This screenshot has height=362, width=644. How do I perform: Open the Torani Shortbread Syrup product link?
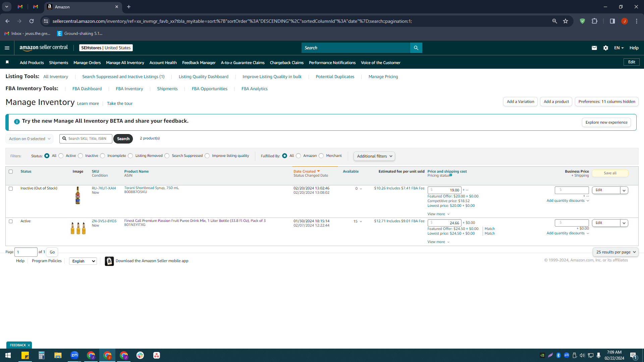pos(151,188)
